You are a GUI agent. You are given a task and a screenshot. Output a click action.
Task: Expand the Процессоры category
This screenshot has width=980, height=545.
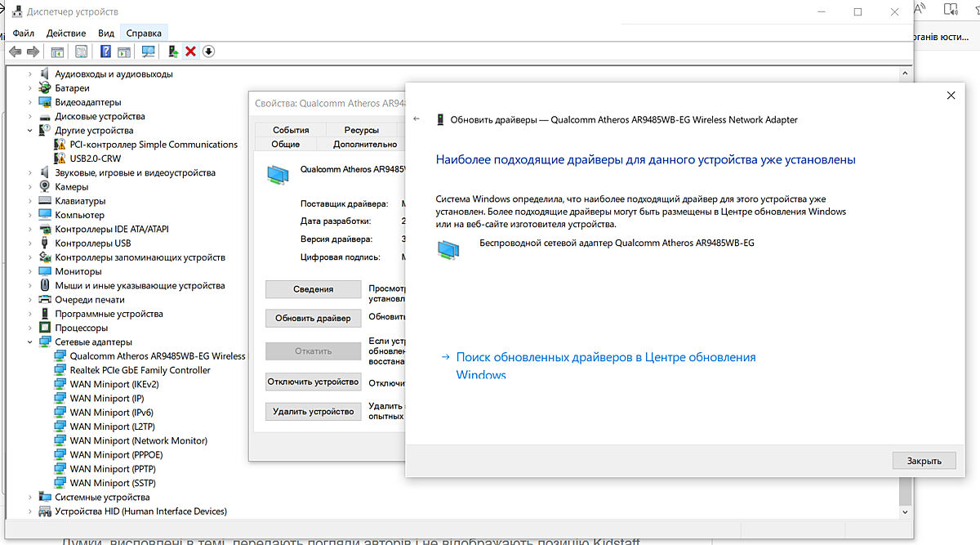click(30, 328)
